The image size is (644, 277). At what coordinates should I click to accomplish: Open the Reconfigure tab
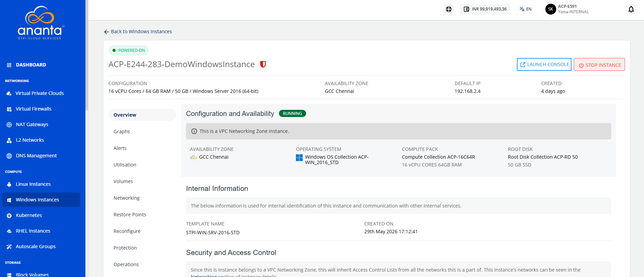pyautogui.click(x=127, y=231)
